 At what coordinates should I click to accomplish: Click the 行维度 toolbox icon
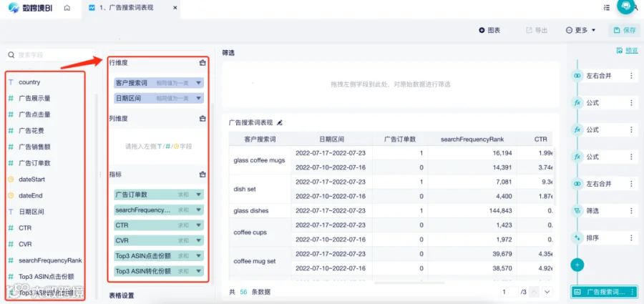tap(202, 63)
